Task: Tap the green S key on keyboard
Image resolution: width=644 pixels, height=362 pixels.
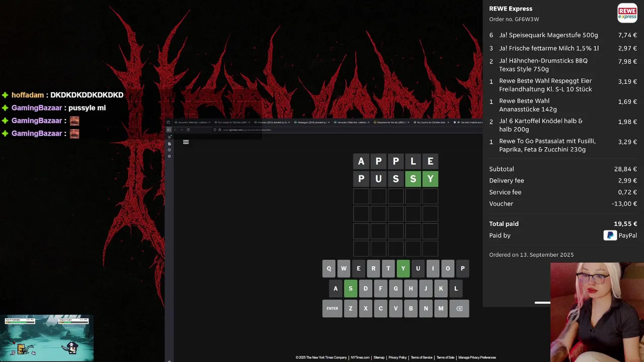Action: point(351,289)
